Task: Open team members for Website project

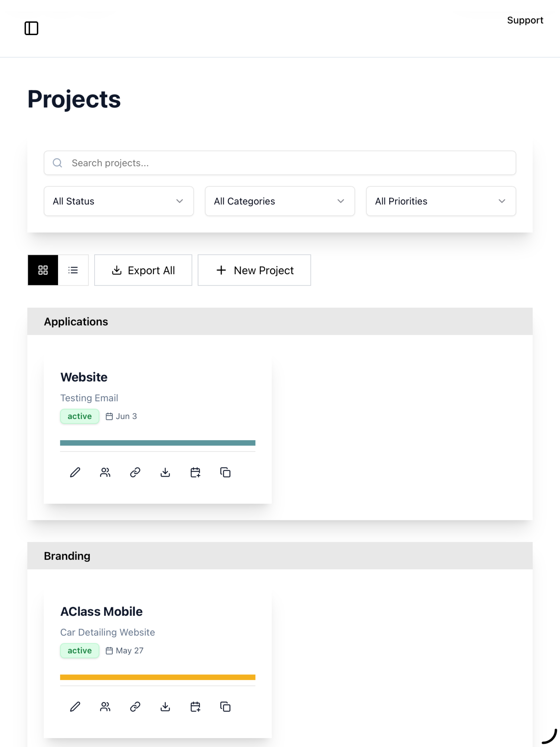Action: pyautogui.click(x=105, y=472)
